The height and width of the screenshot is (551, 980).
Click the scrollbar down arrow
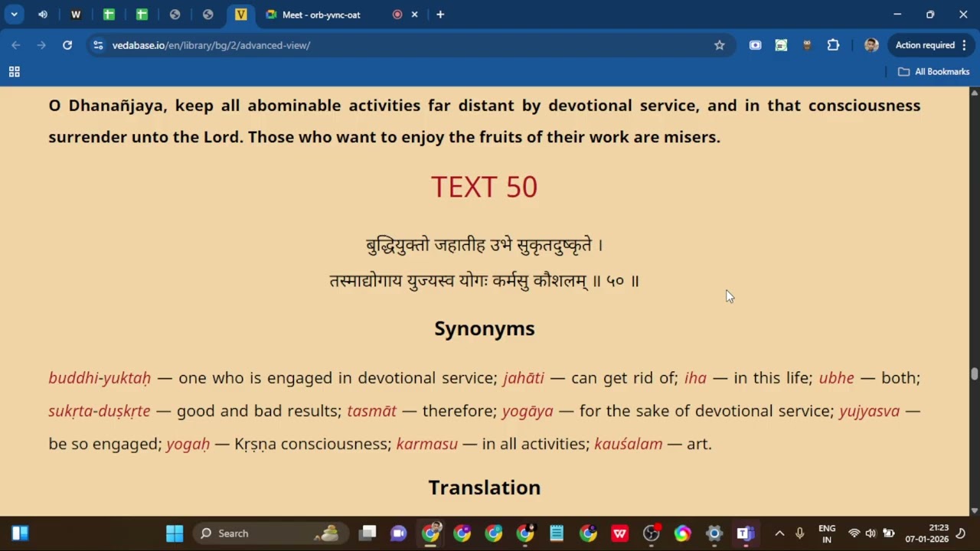[974, 510]
